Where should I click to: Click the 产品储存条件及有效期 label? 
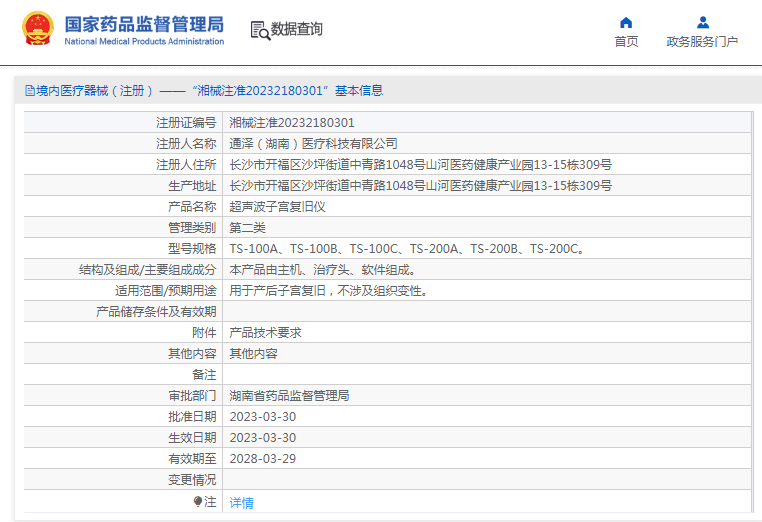[156, 312]
